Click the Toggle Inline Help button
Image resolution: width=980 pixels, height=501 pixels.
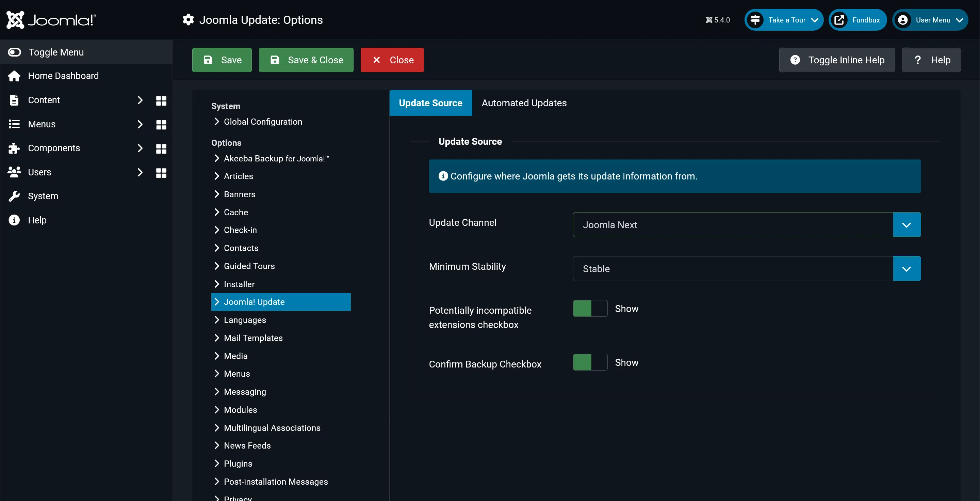pos(837,60)
